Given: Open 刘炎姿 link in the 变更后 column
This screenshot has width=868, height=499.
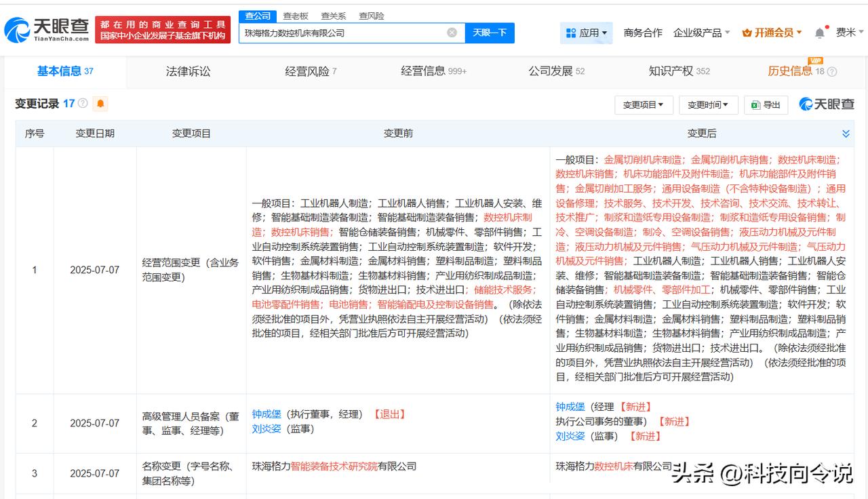Looking at the screenshot, I should pos(570,436).
